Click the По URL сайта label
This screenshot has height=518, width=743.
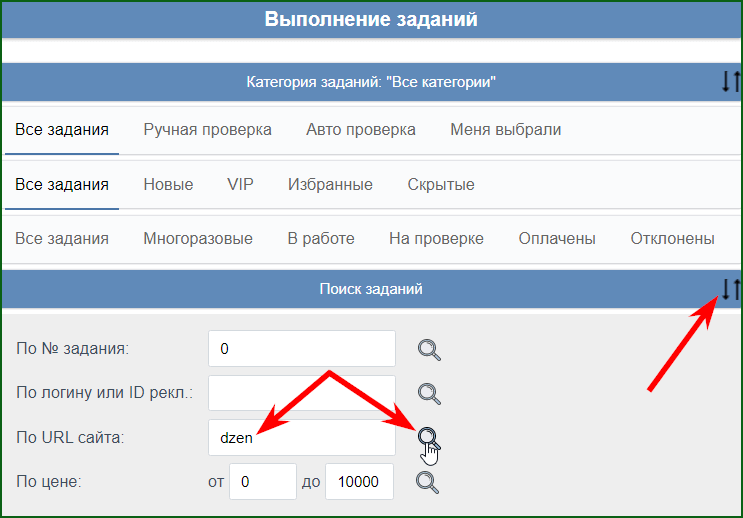[70, 437]
